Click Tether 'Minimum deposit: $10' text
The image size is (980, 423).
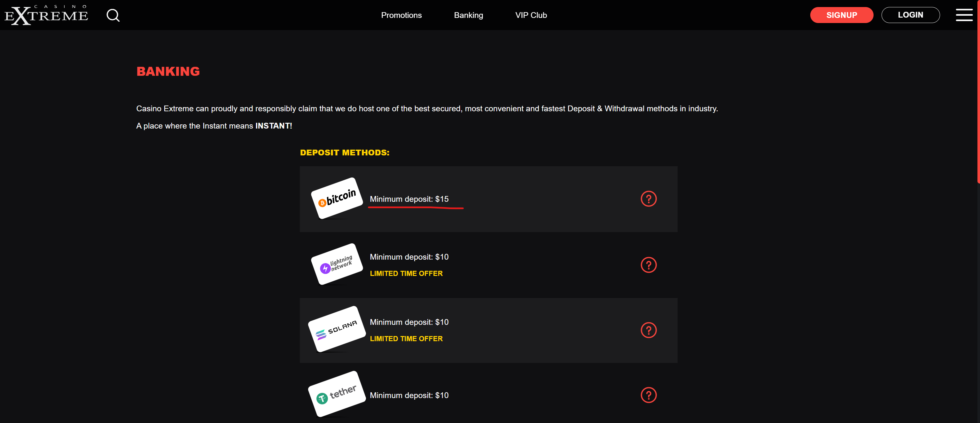[x=409, y=395]
